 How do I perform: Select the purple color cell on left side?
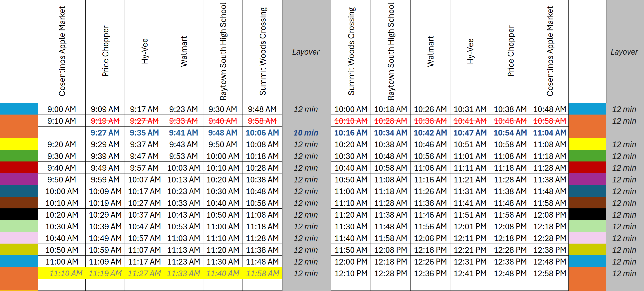[x=19, y=179]
